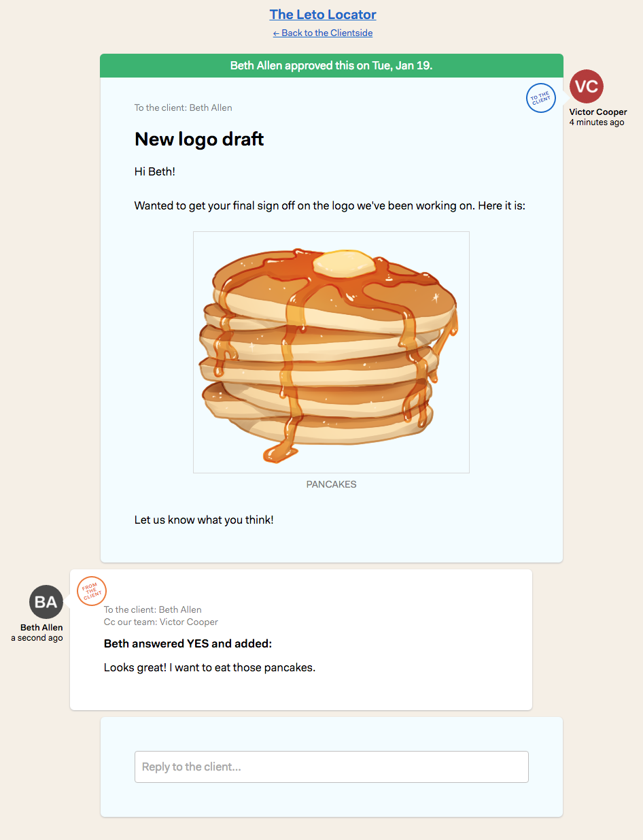Click the 'a second ago' timestamp
Screen dimensions: 643x840
[x=37, y=638]
